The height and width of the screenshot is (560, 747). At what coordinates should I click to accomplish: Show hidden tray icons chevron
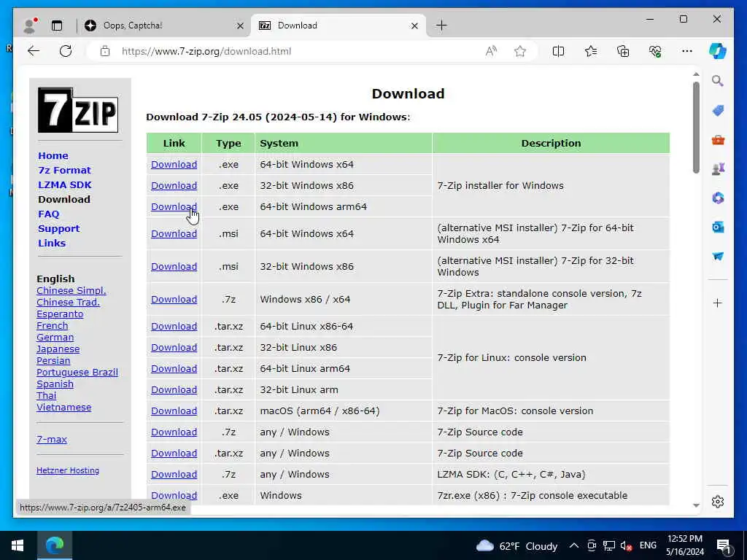574,545
